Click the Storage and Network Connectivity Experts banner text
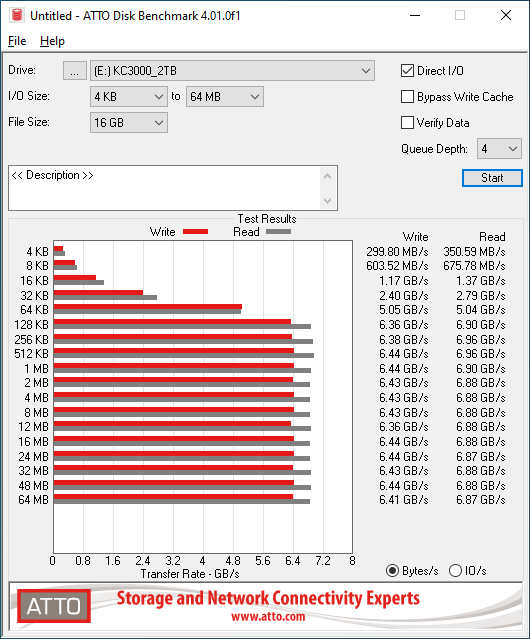The width and height of the screenshot is (530, 639). [268, 598]
